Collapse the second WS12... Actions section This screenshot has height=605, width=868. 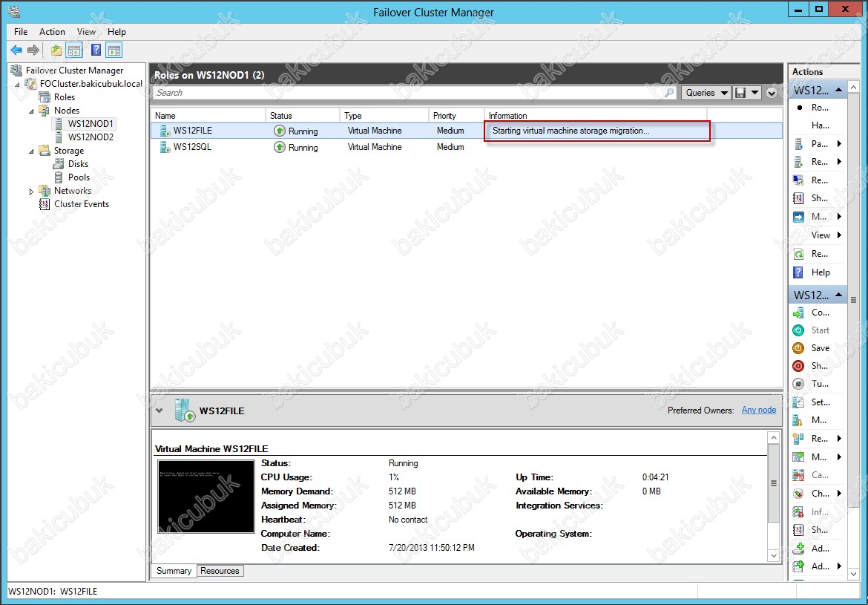coord(839,294)
